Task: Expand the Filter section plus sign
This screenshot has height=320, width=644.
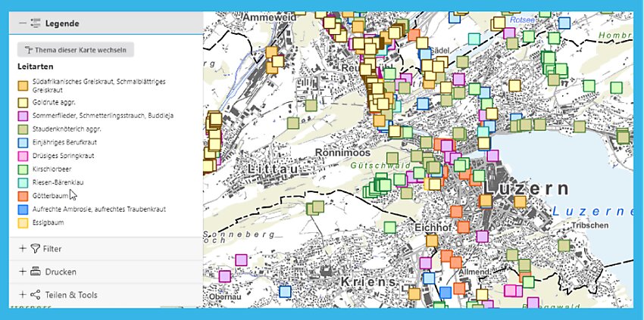Action: [23, 249]
